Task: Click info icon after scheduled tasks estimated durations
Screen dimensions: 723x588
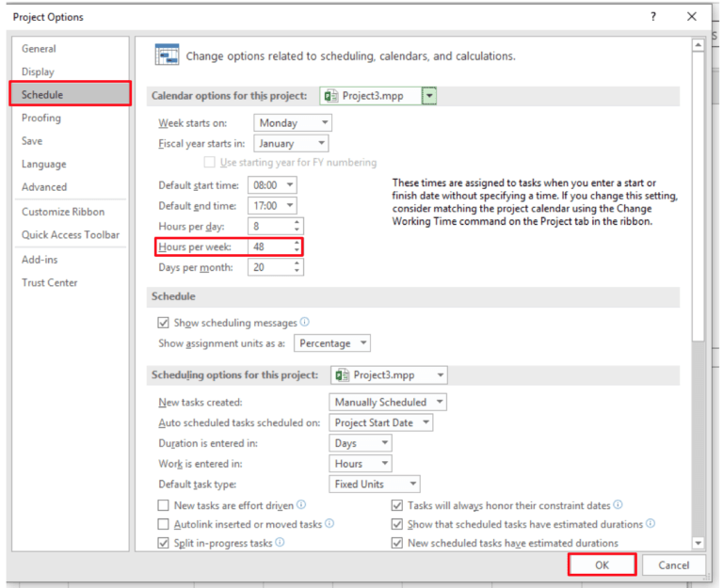Action: [651, 523]
